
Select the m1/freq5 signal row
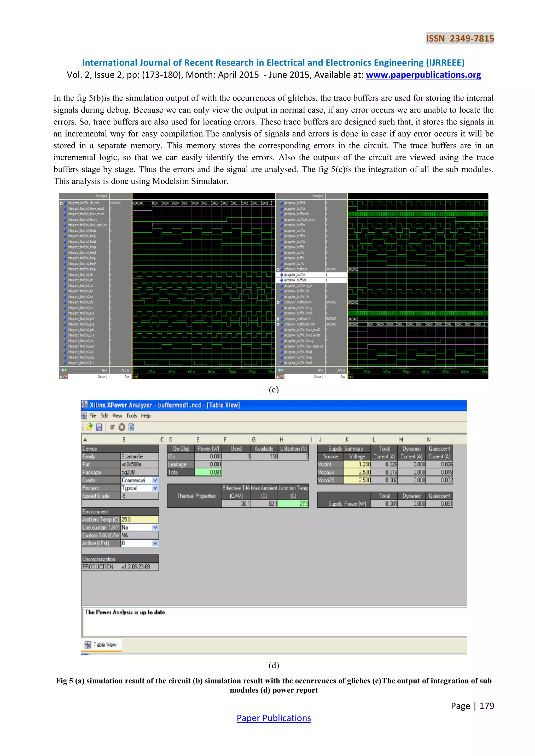[x=84, y=252]
